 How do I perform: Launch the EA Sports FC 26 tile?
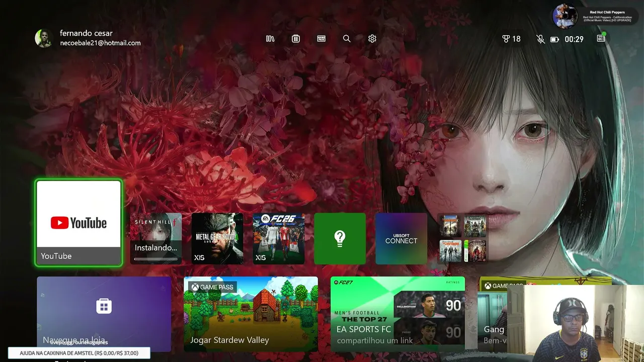click(x=279, y=238)
